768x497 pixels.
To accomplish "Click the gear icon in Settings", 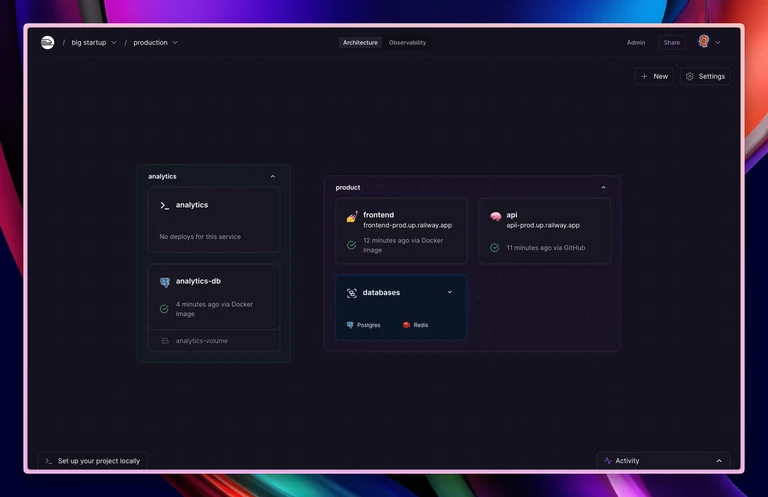I will [x=690, y=76].
